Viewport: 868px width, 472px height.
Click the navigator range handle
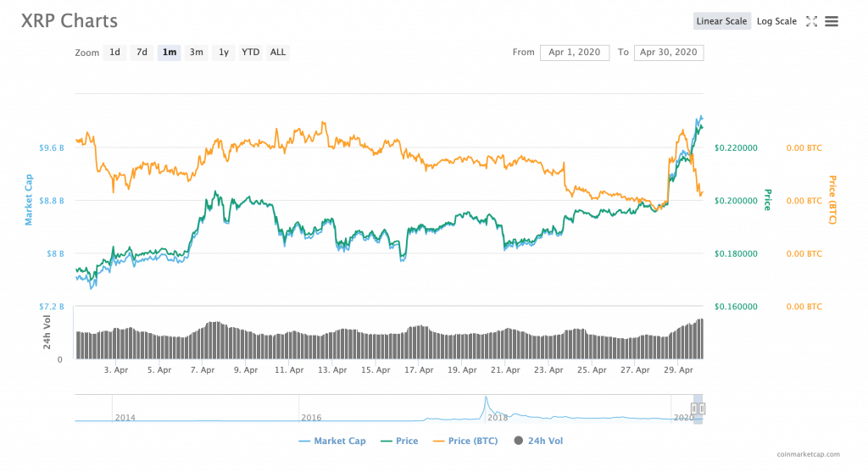pyautogui.click(x=693, y=408)
